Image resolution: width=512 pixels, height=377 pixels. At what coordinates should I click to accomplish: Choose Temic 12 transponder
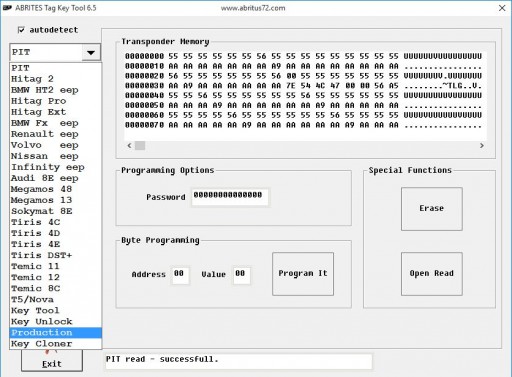pyautogui.click(x=55, y=277)
